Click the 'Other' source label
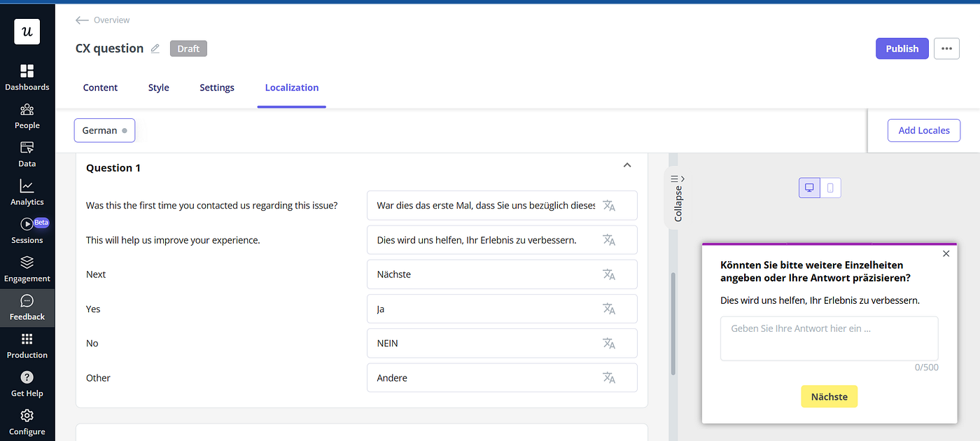This screenshot has width=980, height=441. tap(98, 378)
